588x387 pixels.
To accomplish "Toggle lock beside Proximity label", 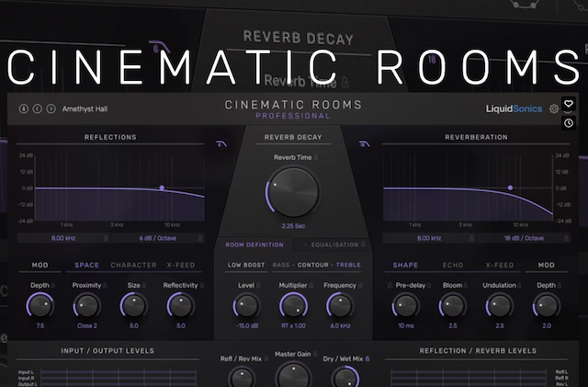I will coord(105,285).
